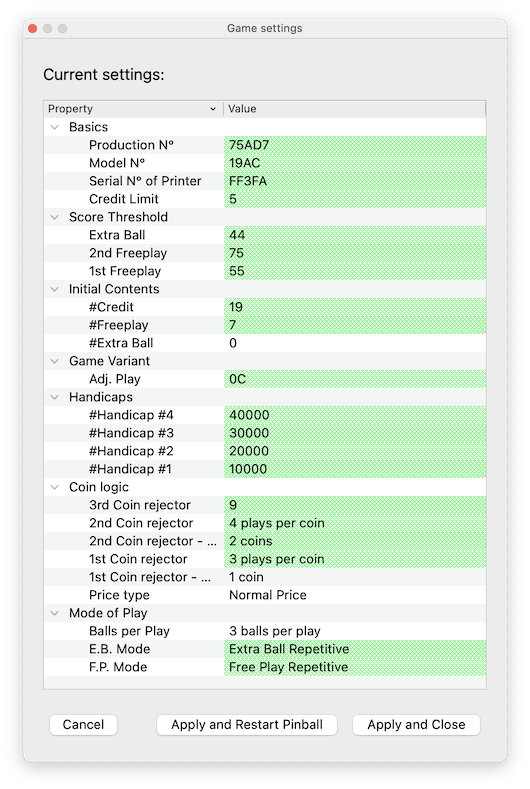Screen dimensions: 530x789
Task: Click the Value column header
Action: [x=354, y=109]
